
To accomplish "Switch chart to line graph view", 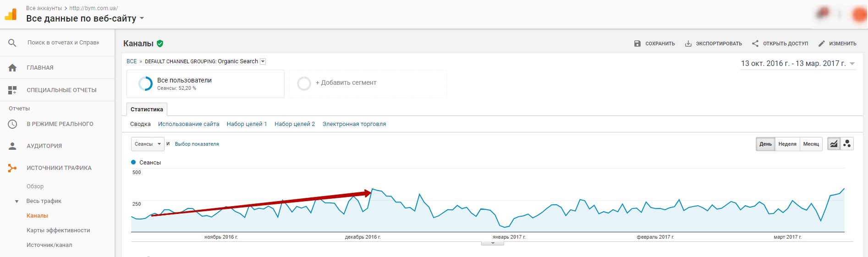I will pyautogui.click(x=834, y=144).
